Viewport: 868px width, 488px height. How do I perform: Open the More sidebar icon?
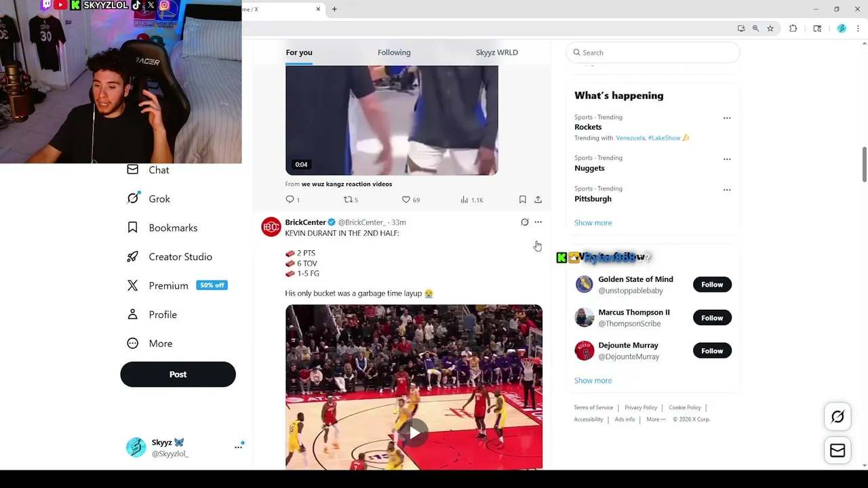tap(133, 344)
